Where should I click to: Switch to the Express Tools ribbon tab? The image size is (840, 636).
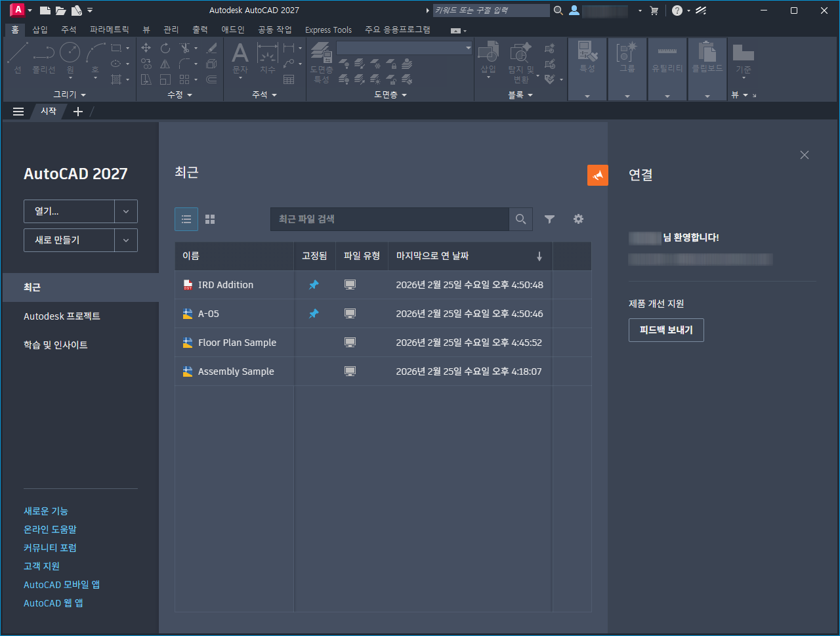point(328,30)
